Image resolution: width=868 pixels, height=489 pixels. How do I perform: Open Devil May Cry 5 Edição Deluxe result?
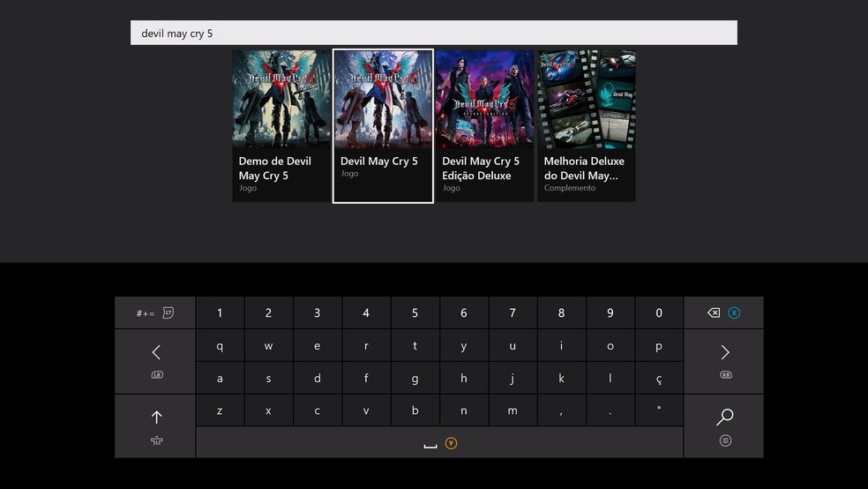484,125
